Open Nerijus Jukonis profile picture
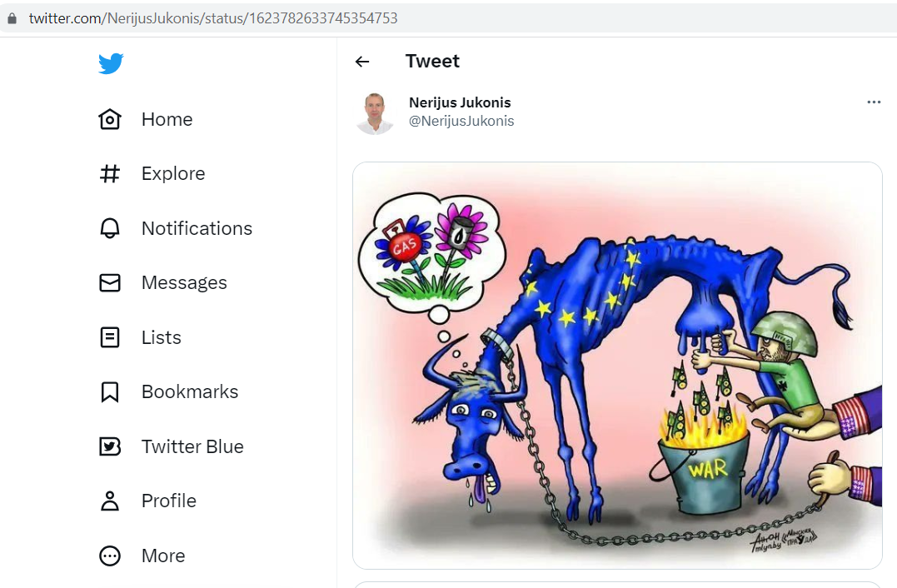This screenshot has height=588, width=897. pos(375,113)
